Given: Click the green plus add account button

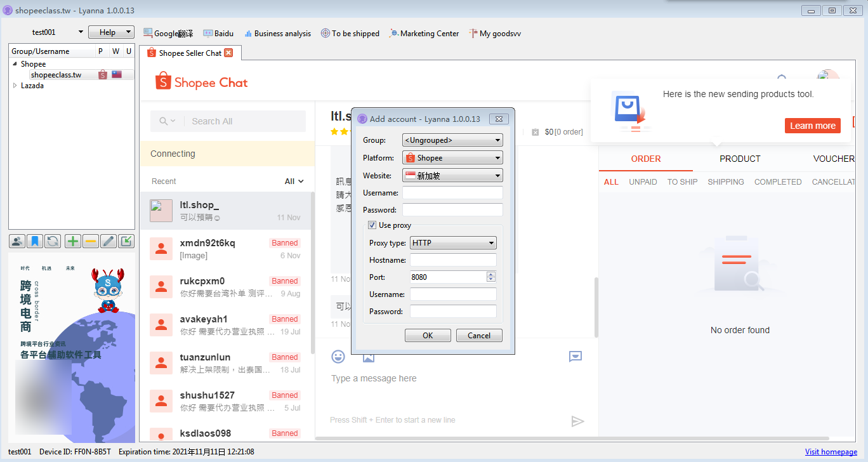Looking at the screenshot, I should 73,241.
